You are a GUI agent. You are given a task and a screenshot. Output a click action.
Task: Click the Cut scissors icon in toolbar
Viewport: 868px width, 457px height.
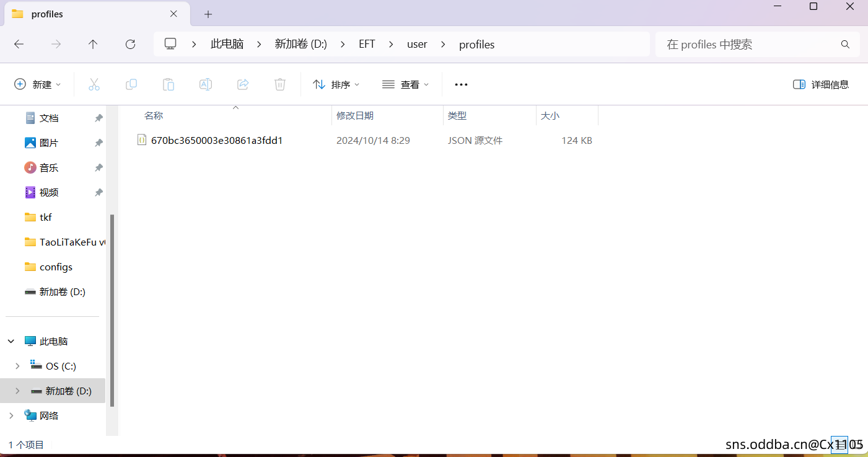click(x=94, y=84)
